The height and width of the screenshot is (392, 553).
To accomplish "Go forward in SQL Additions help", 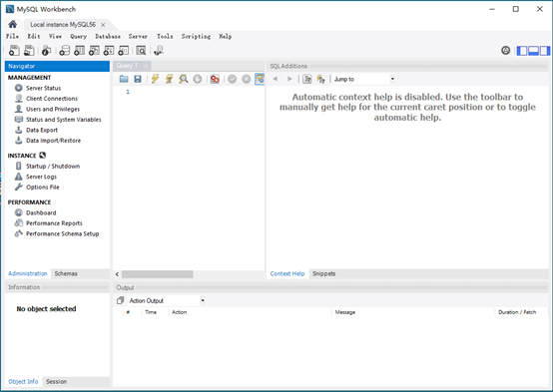I will click(x=289, y=79).
